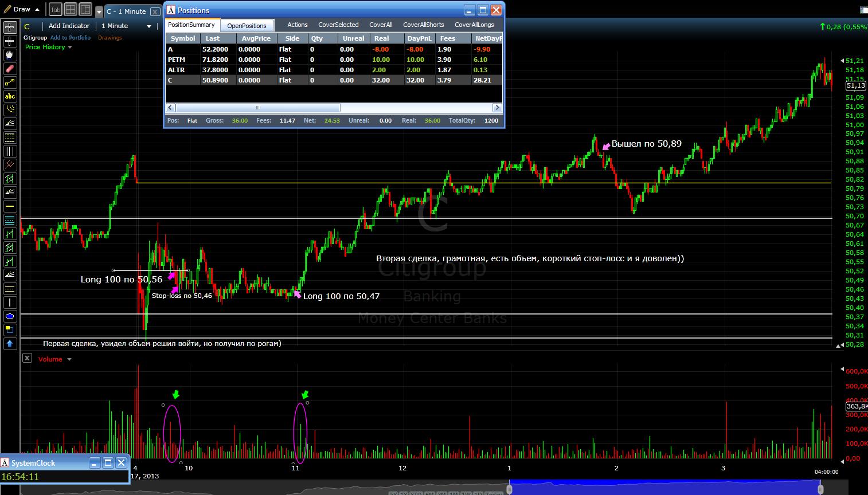Viewport: 868px width, 495px height.
Task: Click Add Indicator on chart toolbar
Action: (x=69, y=26)
